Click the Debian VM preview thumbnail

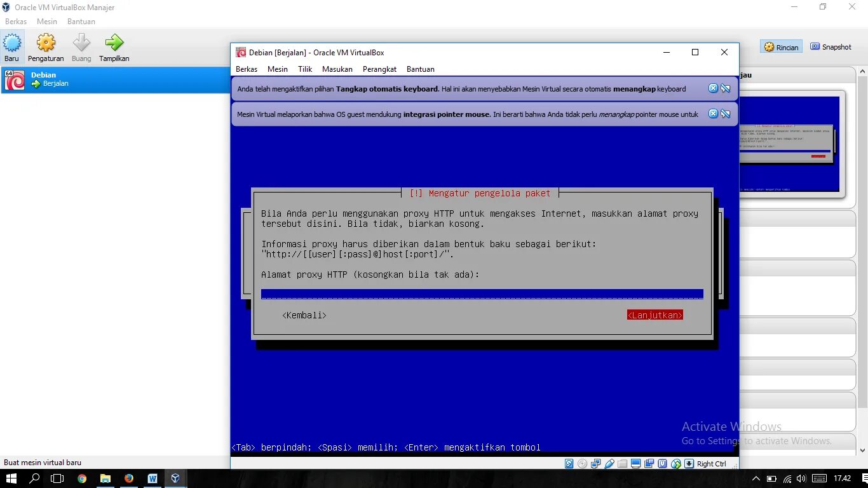tap(790, 144)
